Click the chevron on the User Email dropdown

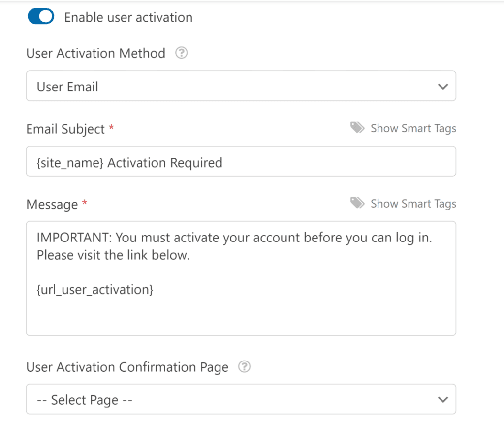click(x=442, y=86)
